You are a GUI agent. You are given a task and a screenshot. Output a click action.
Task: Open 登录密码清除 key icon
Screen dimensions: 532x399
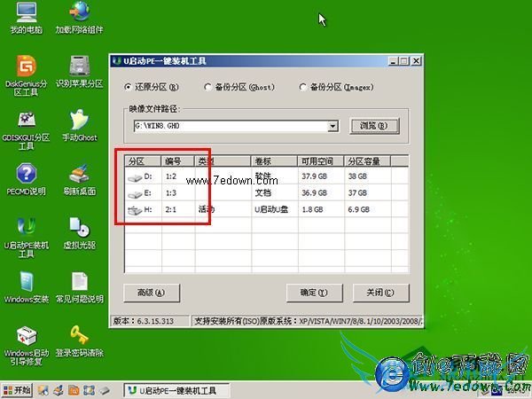coord(80,341)
